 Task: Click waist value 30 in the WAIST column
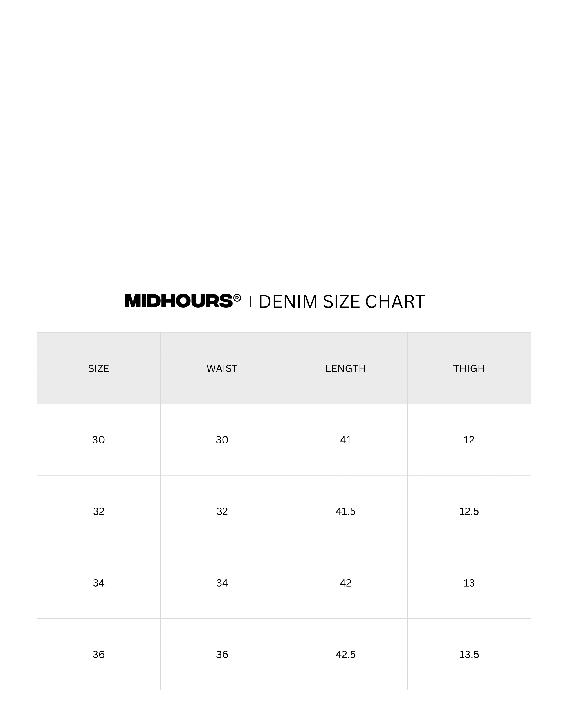[x=222, y=440]
